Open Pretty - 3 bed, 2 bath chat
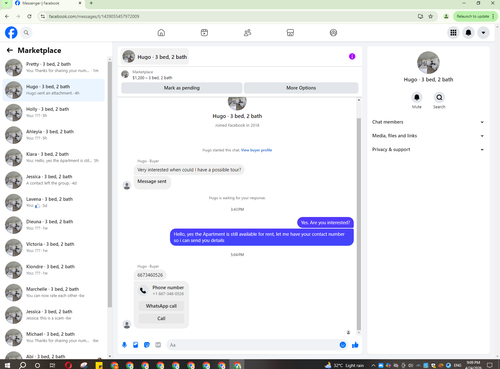500x369 pixels. click(54, 67)
